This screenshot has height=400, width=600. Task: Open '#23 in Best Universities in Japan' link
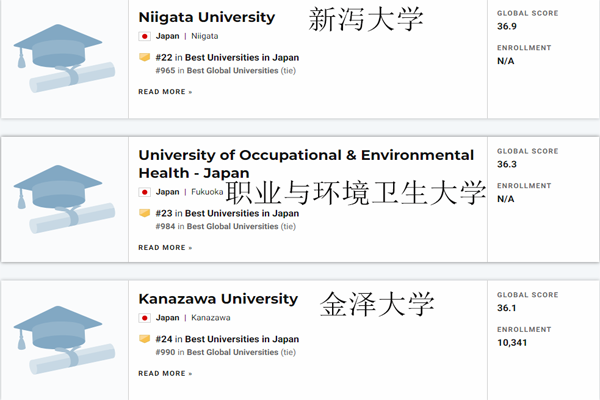[227, 213]
